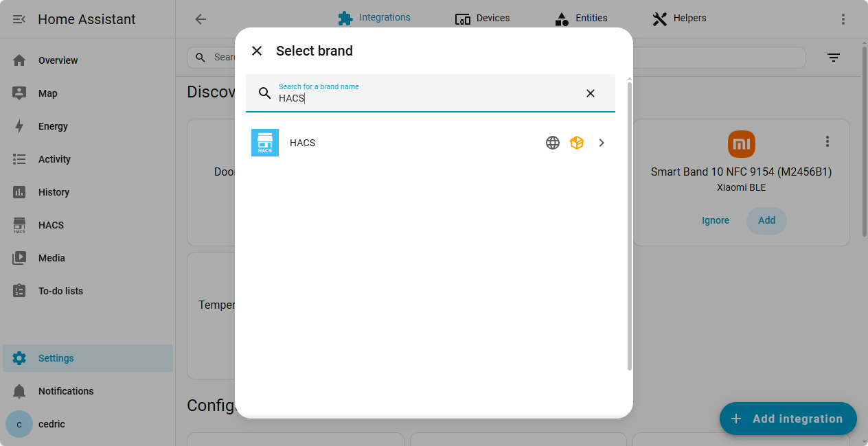Open the Map page
868x446 pixels.
48,93
